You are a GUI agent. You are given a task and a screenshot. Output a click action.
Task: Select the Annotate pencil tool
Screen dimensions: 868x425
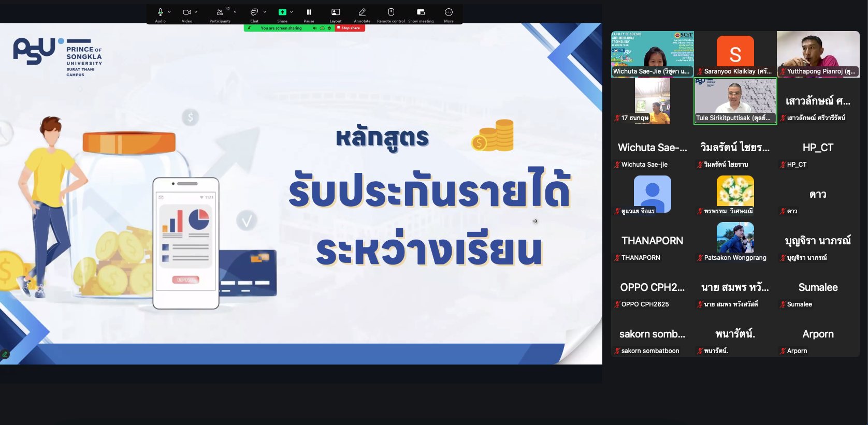pyautogui.click(x=362, y=12)
